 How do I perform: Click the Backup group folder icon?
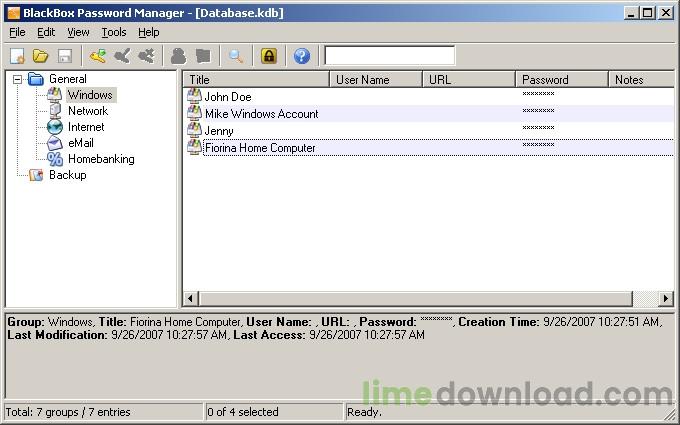click(36, 175)
